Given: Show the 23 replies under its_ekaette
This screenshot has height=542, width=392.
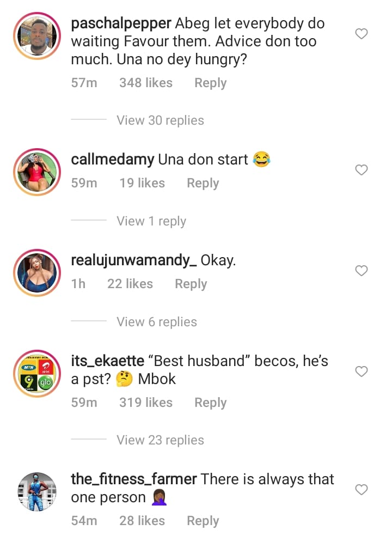Looking at the screenshot, I should point(160,440).
